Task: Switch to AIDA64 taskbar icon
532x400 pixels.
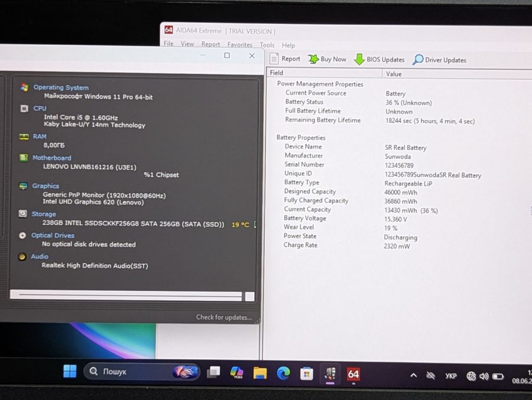Action: (x=353, y=374)
